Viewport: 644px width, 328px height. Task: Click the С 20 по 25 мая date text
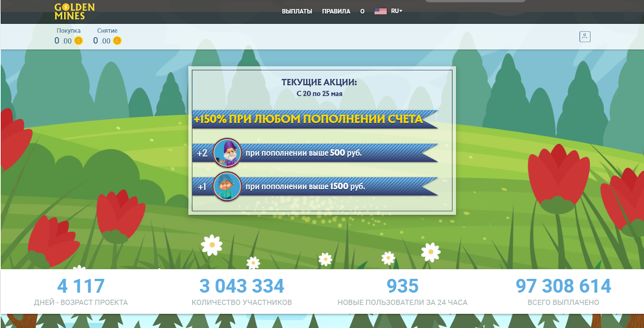(320, 93)
